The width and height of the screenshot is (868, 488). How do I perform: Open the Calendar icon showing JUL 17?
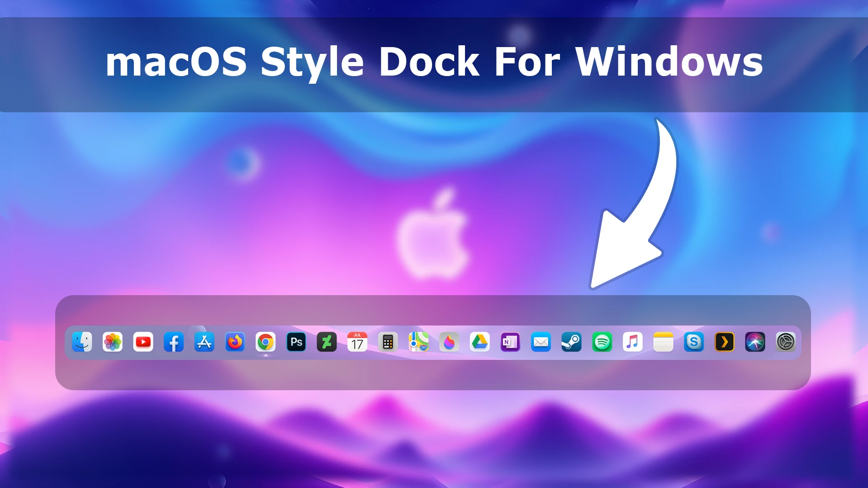[x=357, y=342]
